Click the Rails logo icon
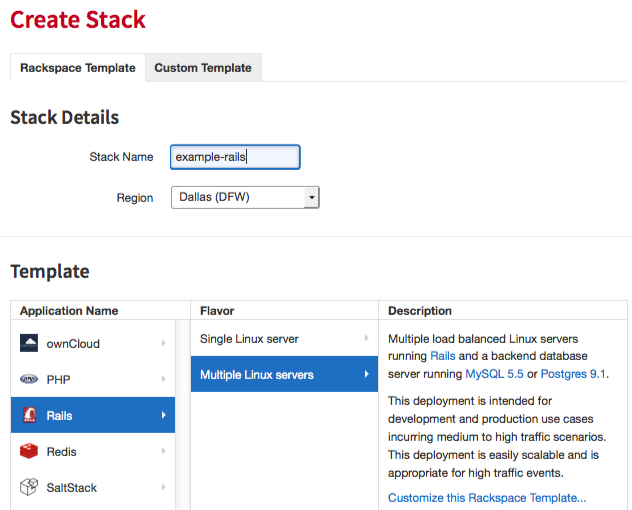The image size is (632, 510). coord(29,415)
